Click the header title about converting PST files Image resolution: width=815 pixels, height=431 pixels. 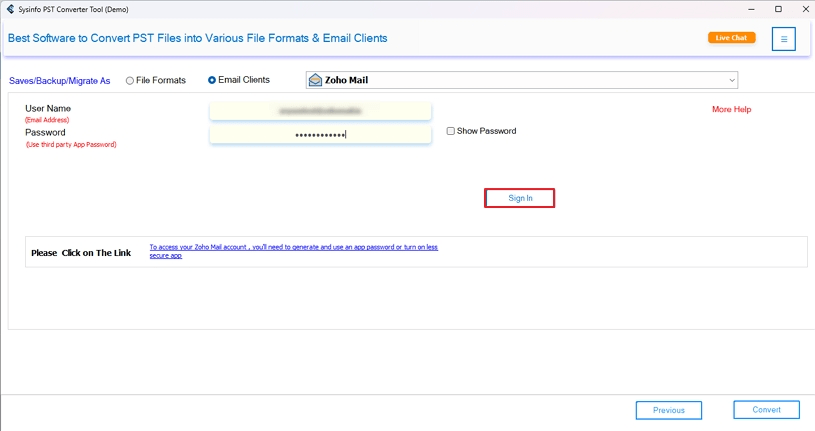click(198, 38)
